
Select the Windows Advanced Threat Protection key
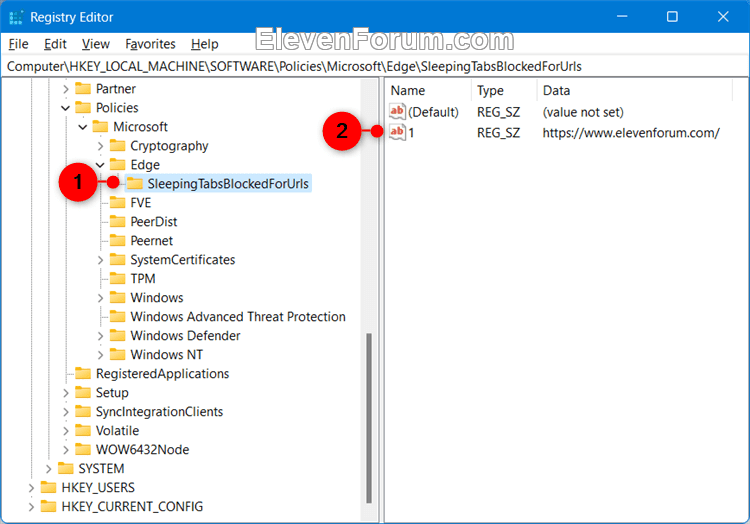pos(238,317)
